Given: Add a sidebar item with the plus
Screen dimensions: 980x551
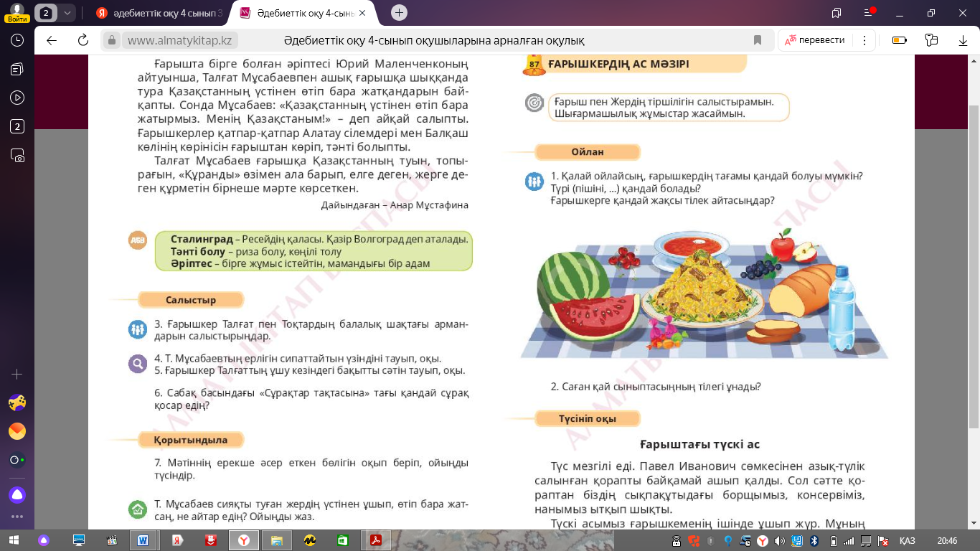Looking at the screenshot, I should point(17,375).
